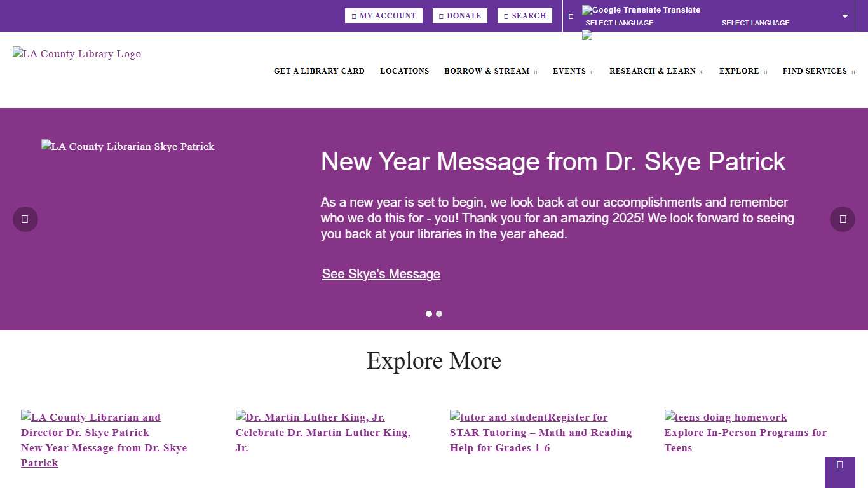Open Get a Library Card page

click(319, 71)
